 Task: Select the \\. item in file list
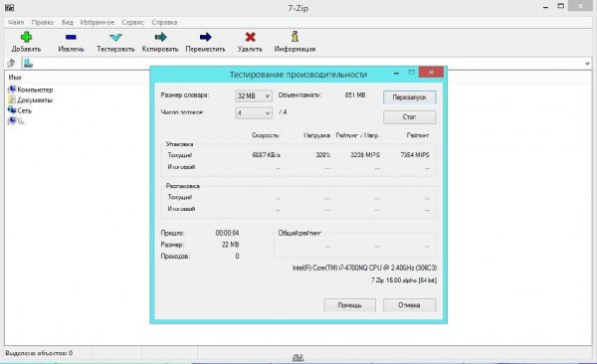pos(16,121)
